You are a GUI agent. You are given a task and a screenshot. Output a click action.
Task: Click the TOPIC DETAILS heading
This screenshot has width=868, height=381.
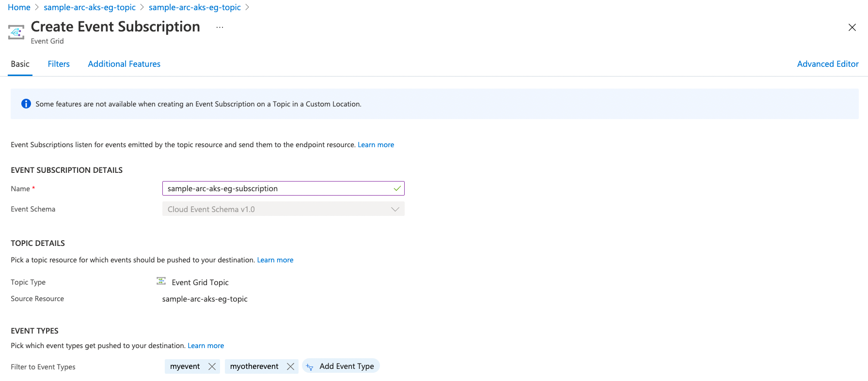coord(38,243)
